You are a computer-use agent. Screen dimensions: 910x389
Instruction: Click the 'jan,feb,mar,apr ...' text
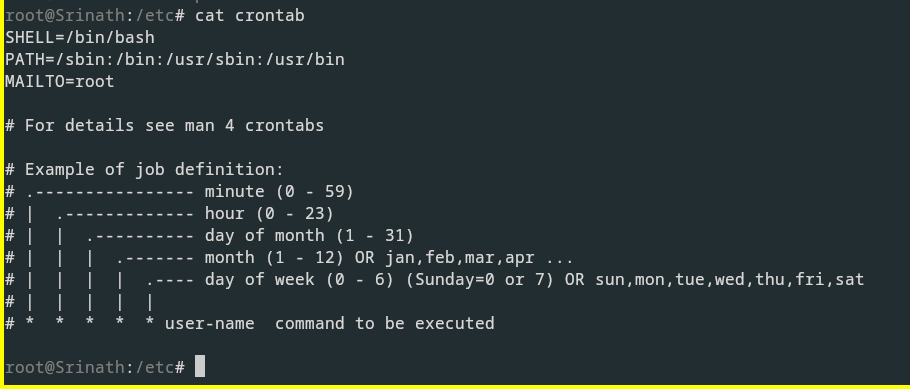[x=479, y=258]
